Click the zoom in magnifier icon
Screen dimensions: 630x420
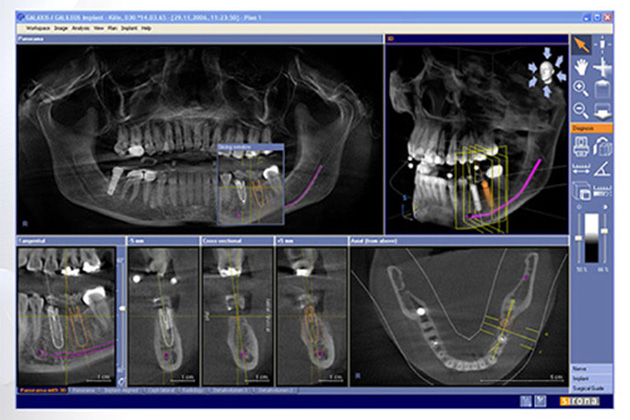(x=582, y=89)
